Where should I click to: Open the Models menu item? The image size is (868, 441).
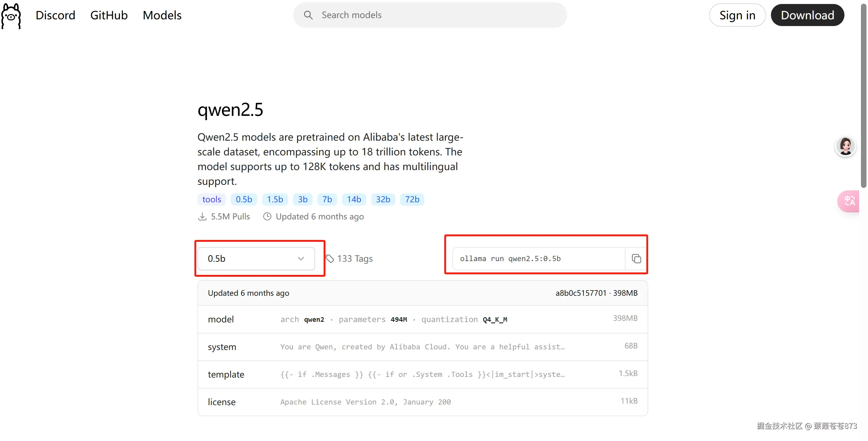tap(162, 15)
